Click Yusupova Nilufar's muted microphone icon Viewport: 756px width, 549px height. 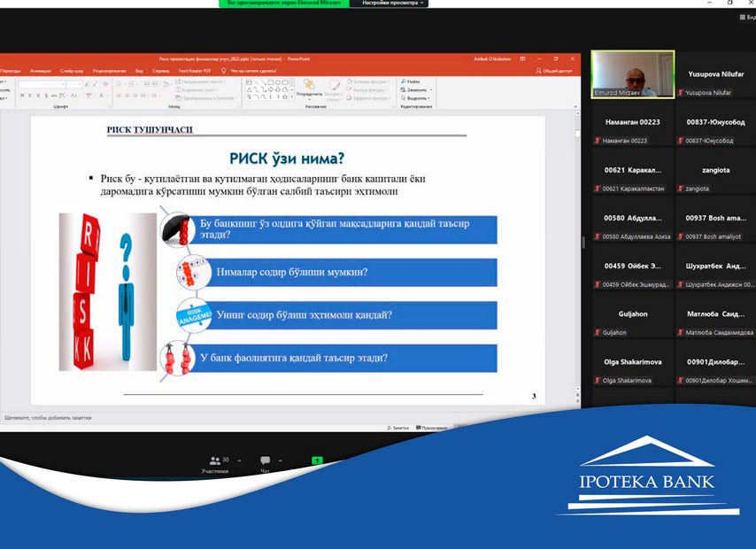click(x=680, y=92)
